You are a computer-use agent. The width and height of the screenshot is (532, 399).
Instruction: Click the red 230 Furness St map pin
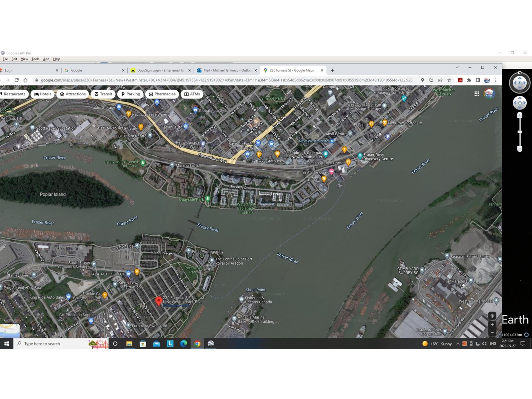[x=159, y=301]
